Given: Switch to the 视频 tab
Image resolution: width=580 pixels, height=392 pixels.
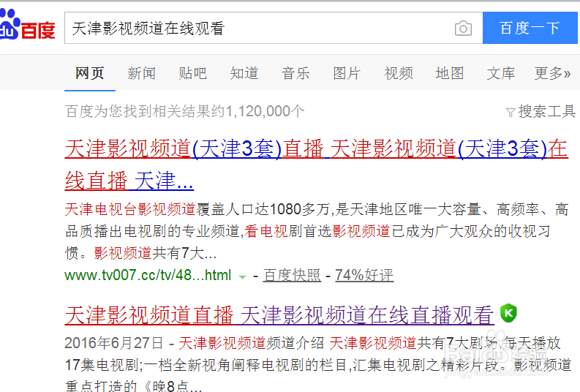Looking at the screenshot, I should (399, 73).
